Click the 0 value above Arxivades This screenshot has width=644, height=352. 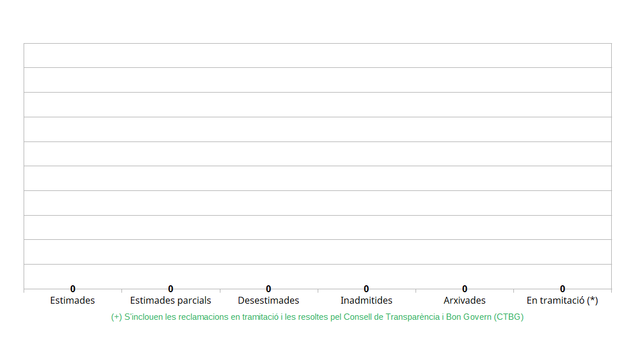(x=464, y=289)
